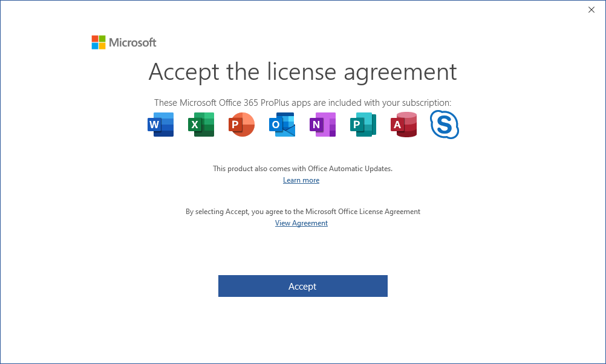Dismiss the dialog with the X
This screenshot has height=364, width=606.
pos(591,10)
